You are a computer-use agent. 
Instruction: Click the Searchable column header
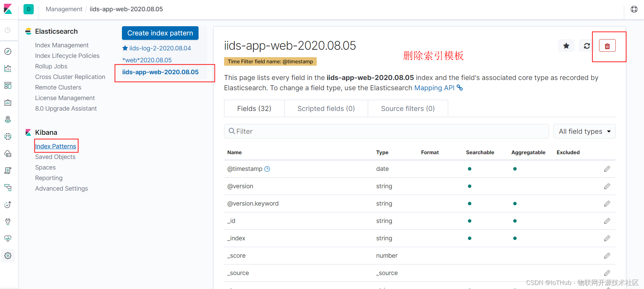pyautogui.click(x=480, y=152)
